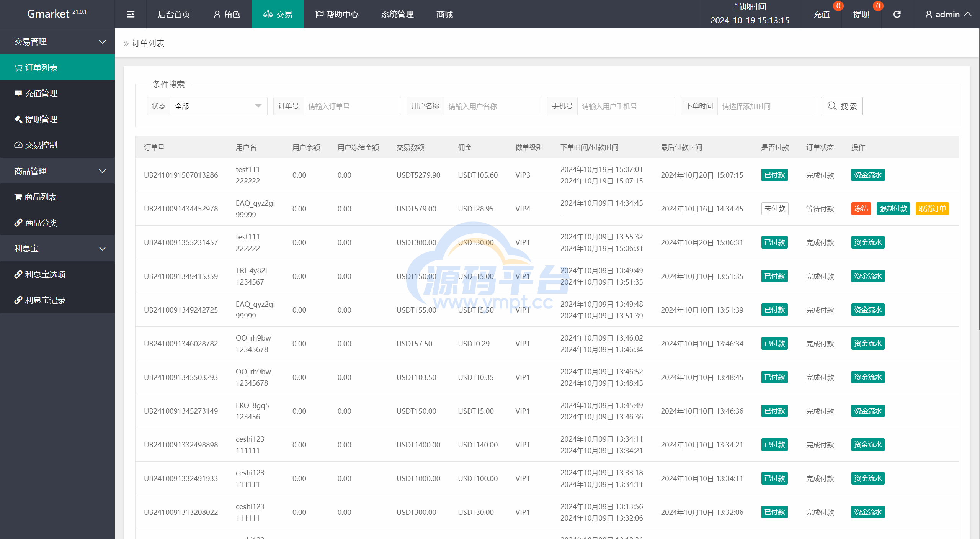Click the local time 2024-10-19 display
Viewport: 980px width, 539px height.
[x=750, y=20]
